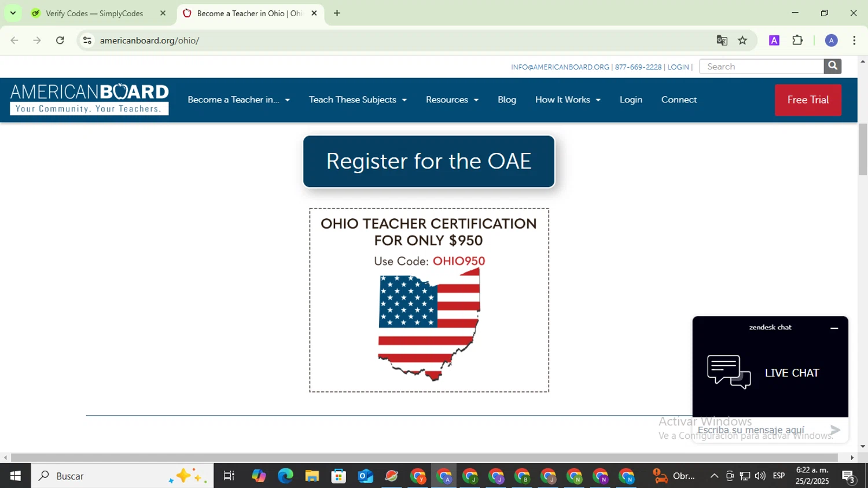Screen dimensions: 868x488
Task: Click the search magnifier button on the site
Action: (x=832, y=67)
